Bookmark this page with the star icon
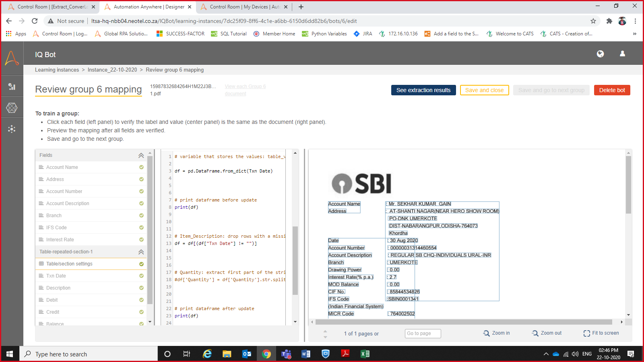The width and height of the screenshot is (644, 362). click(x=593, y=21)
